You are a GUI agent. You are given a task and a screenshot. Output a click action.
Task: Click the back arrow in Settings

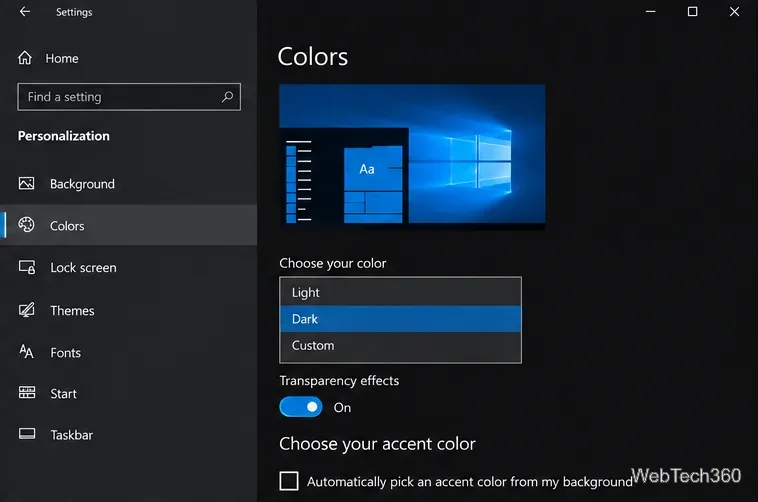click(x=25, y=12)
